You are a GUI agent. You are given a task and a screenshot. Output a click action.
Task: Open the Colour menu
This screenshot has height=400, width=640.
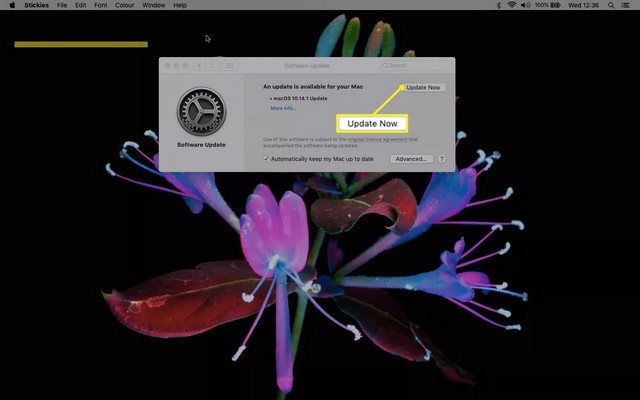click(124, 5)
